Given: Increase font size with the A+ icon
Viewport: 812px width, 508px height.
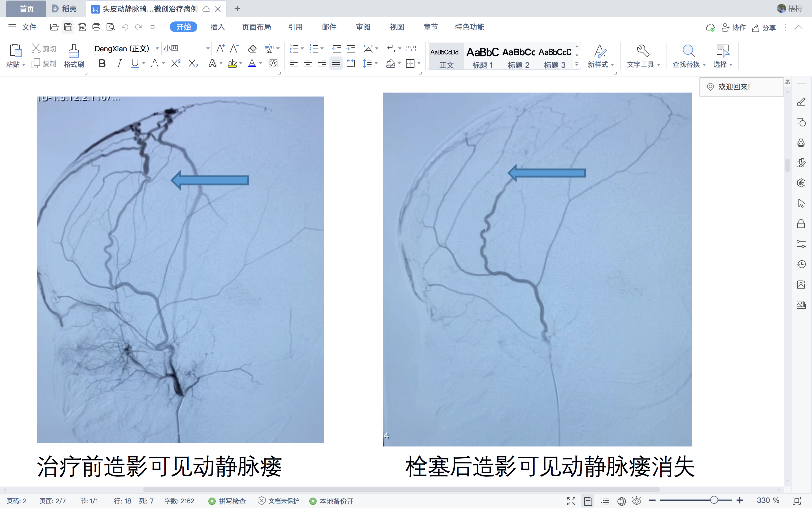Looking at the screenshot, I should 220,49.
